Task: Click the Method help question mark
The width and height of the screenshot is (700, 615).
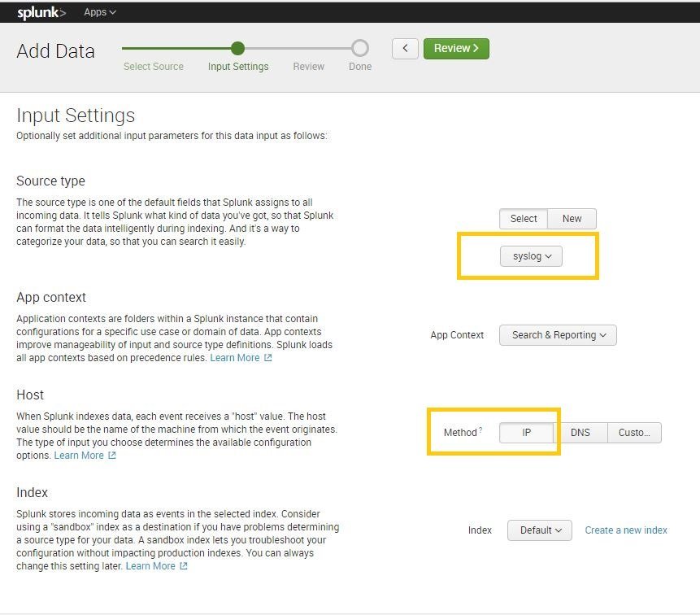Action: coord(480,430)
